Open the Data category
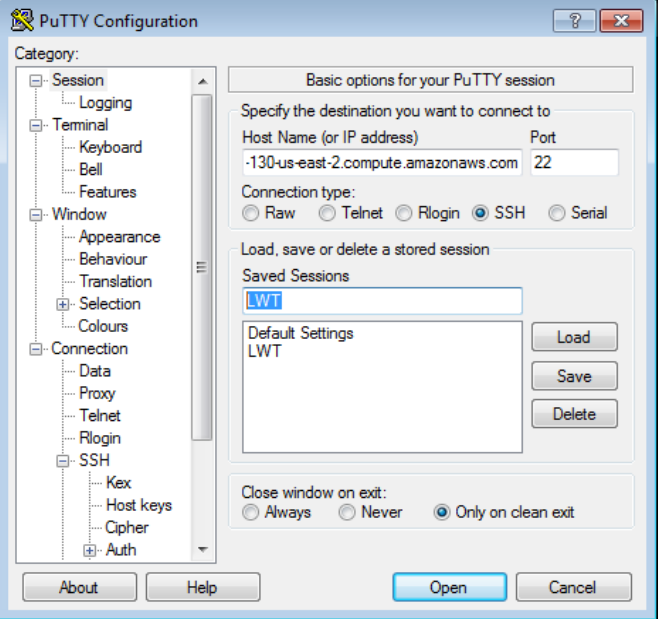 95,371
